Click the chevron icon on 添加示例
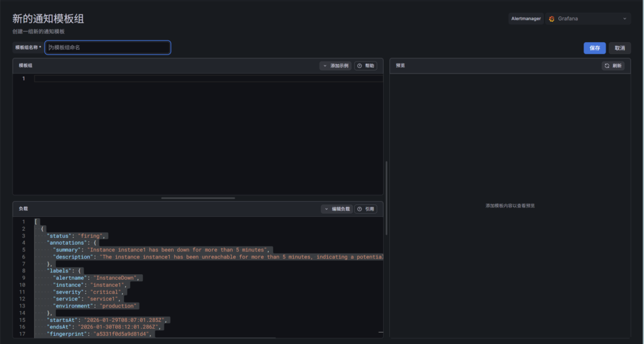 coord(325,65)
